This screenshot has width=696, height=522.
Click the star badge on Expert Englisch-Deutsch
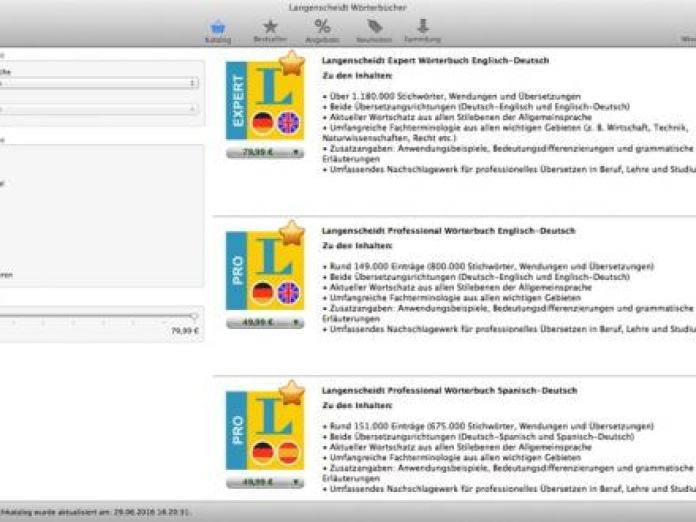292,63
